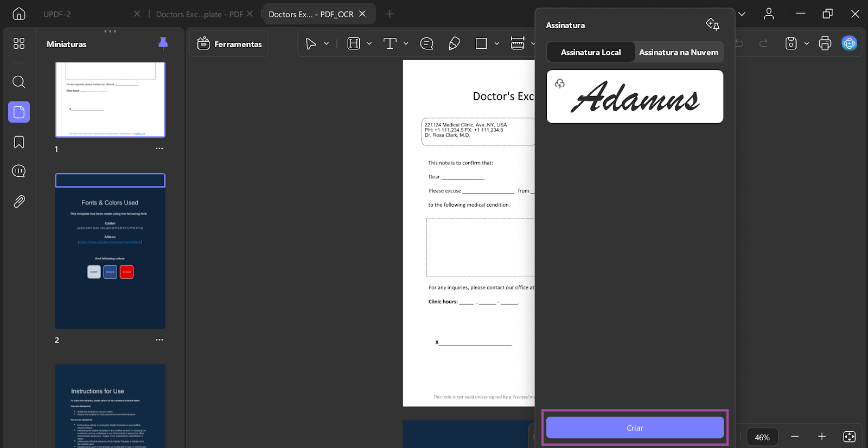Open options menu for thumbnail page 1
This screenshot has width=868, height=448.
coord(159,149)
